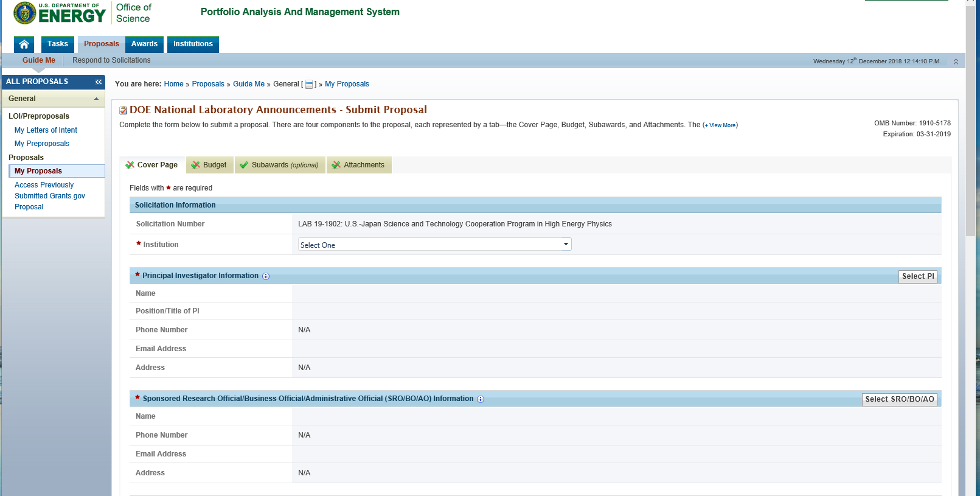Viewport: 980px width, 496px height.
Task: Expand description with View More link
Action: pos(720,125)
